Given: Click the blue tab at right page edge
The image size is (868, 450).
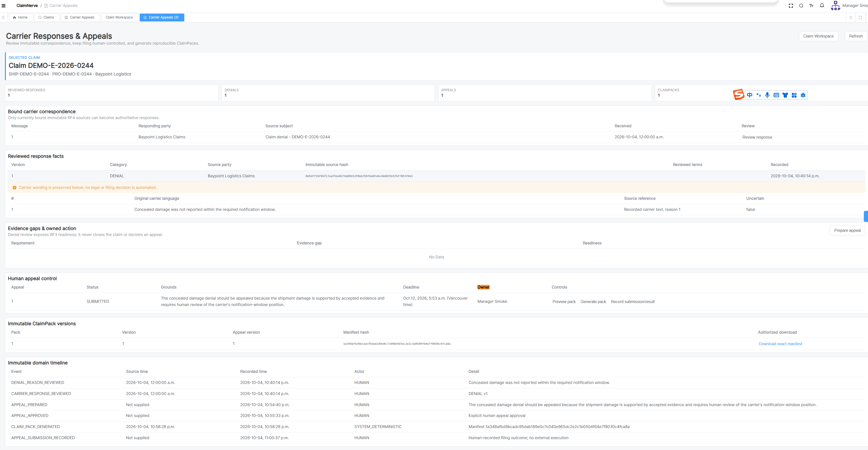Looking at the screenshot, I should [866, 216].
